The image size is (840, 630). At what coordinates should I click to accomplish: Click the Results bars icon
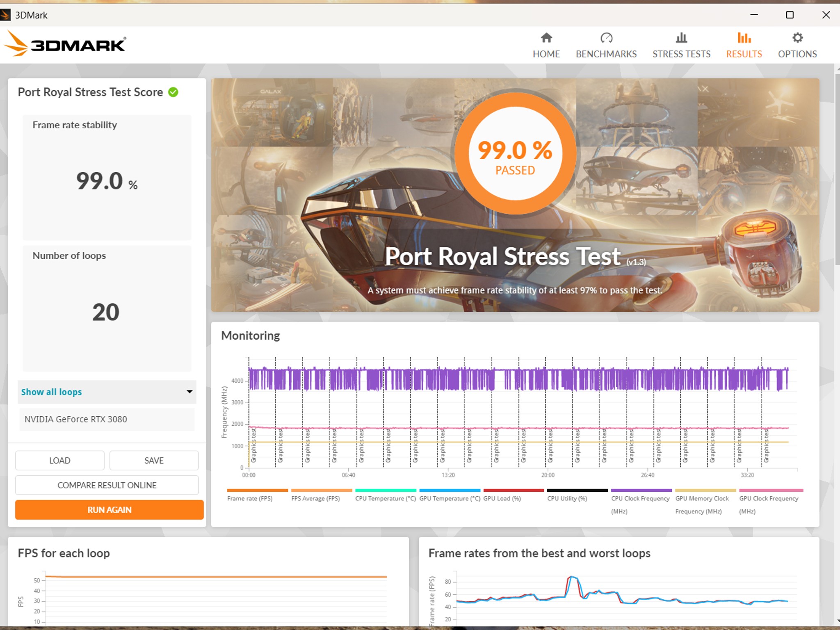pyautogui.click(x=744, y=38)
